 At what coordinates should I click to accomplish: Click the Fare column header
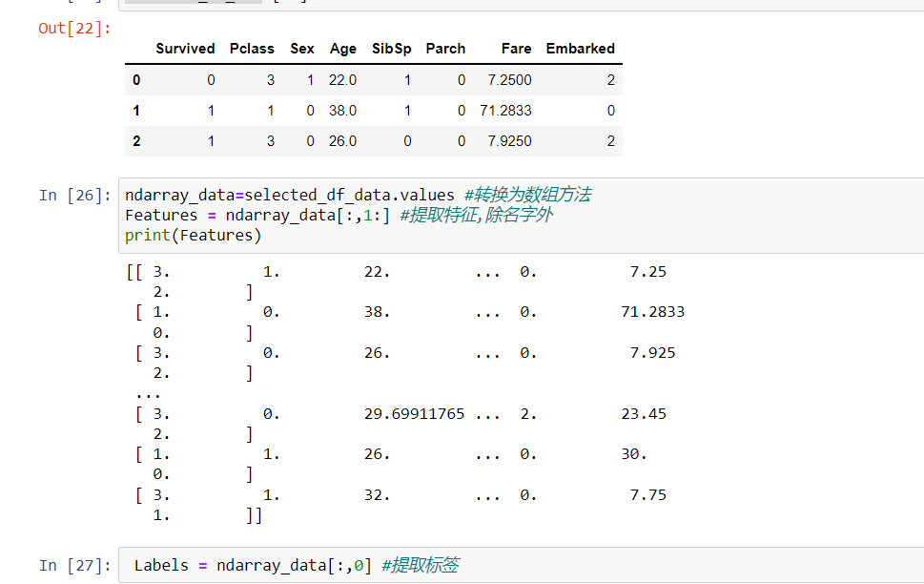click(516, 49)
